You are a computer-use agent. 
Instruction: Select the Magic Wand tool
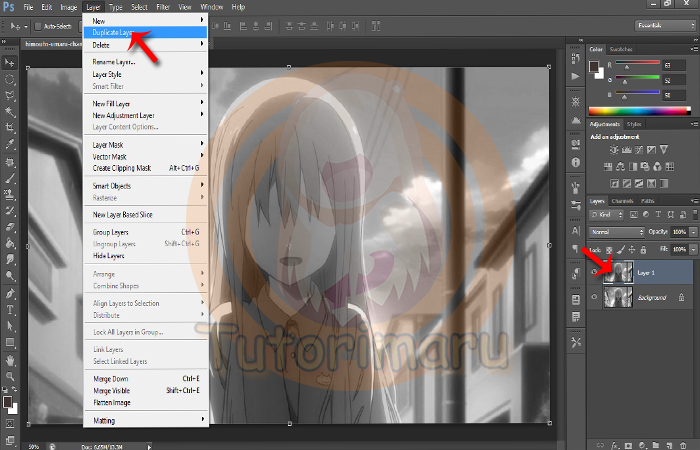point(9,112)
